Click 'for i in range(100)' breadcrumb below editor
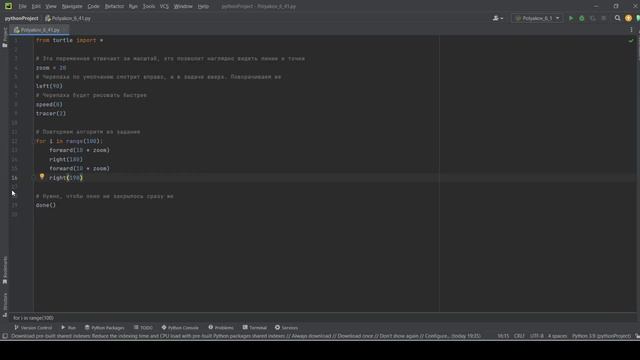The height and width of the screenshot is (360, 640). [33, 318]
